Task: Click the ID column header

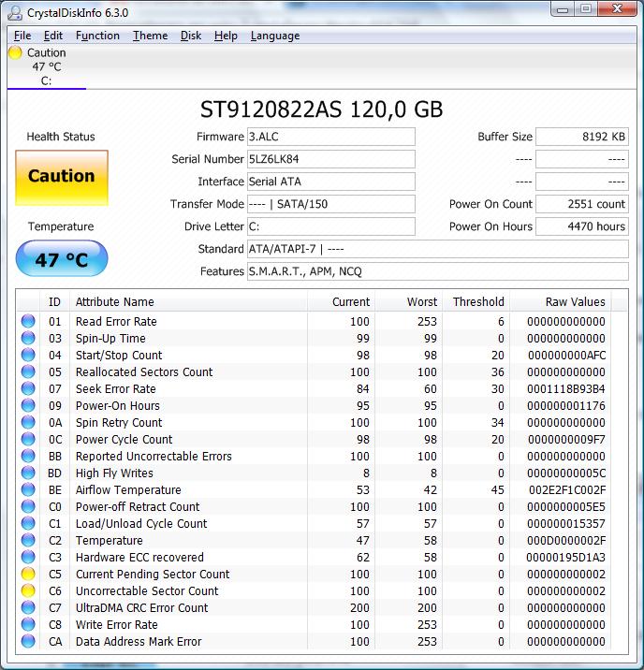Action: tap(54, 301)
